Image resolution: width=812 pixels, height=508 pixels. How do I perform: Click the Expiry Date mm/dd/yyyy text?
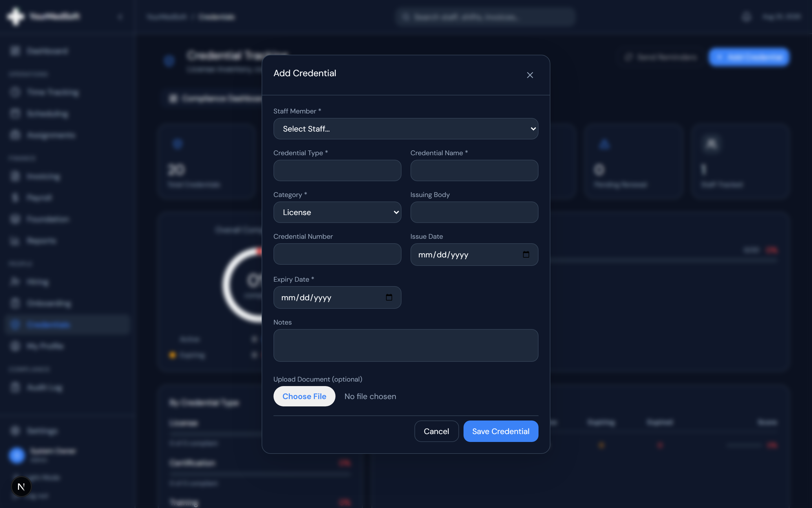[306, 298]
